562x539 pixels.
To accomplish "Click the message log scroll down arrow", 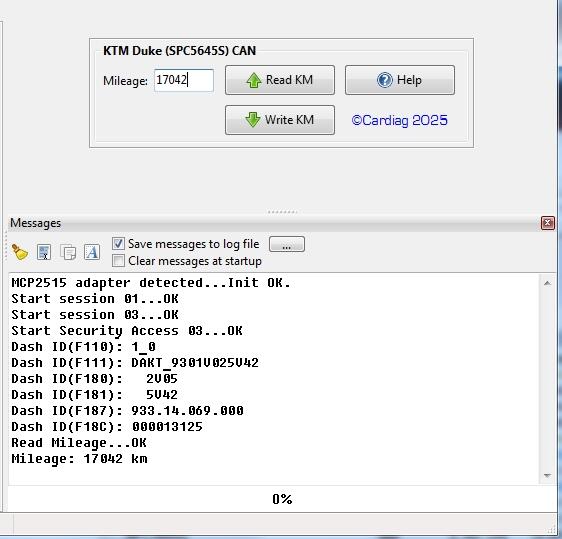I will point(547,476).
